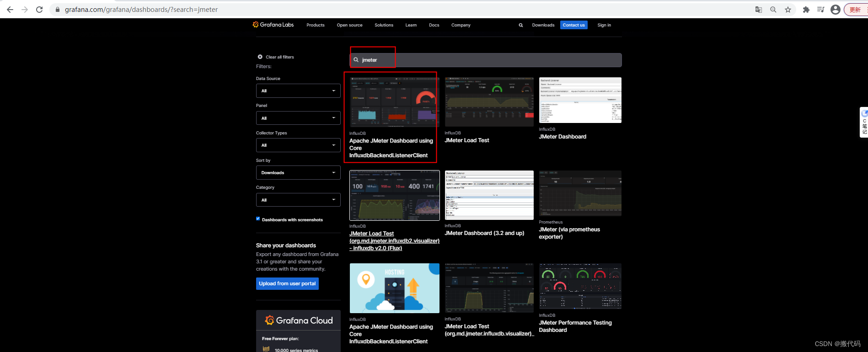Open the HOSTING illustration thumbnail
The height and width of the screenshot is (352, 868).
click(394, 288)
